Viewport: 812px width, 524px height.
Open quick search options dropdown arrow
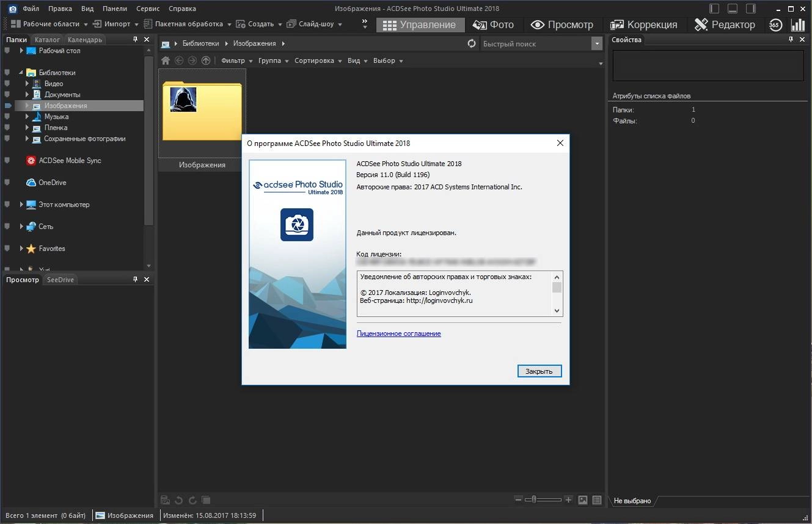[x=596, y=43]
